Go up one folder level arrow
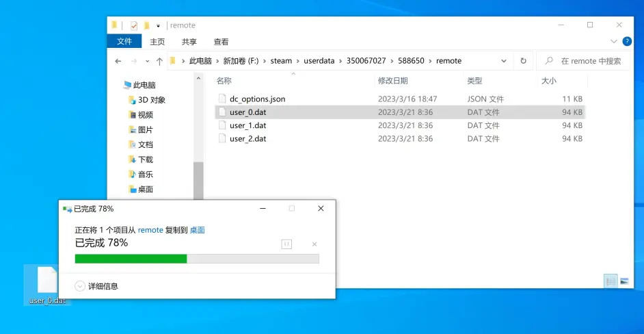 click(x=159, y=61)
